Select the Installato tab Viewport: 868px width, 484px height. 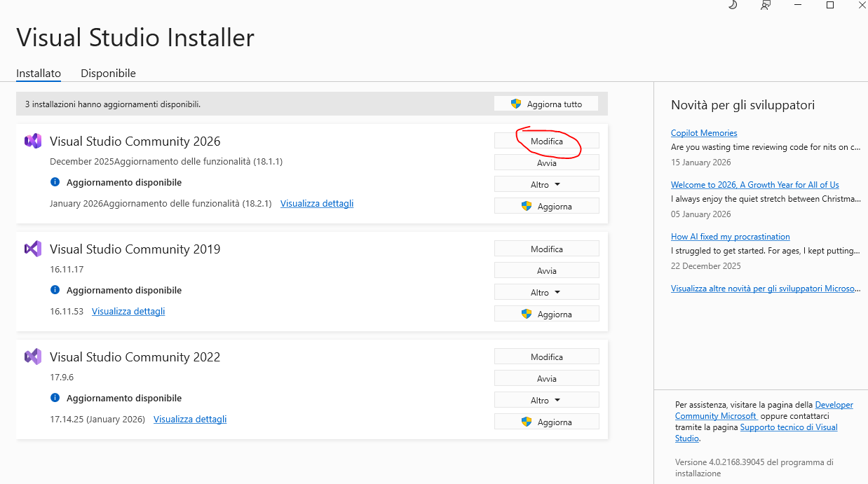click(x=39, y=74)
